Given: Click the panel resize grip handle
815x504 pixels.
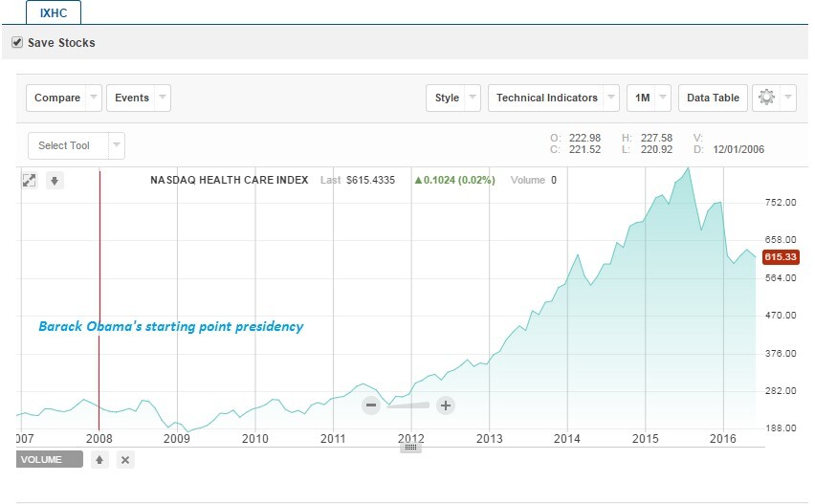Looking at the screenshot, I should (410, 448).
